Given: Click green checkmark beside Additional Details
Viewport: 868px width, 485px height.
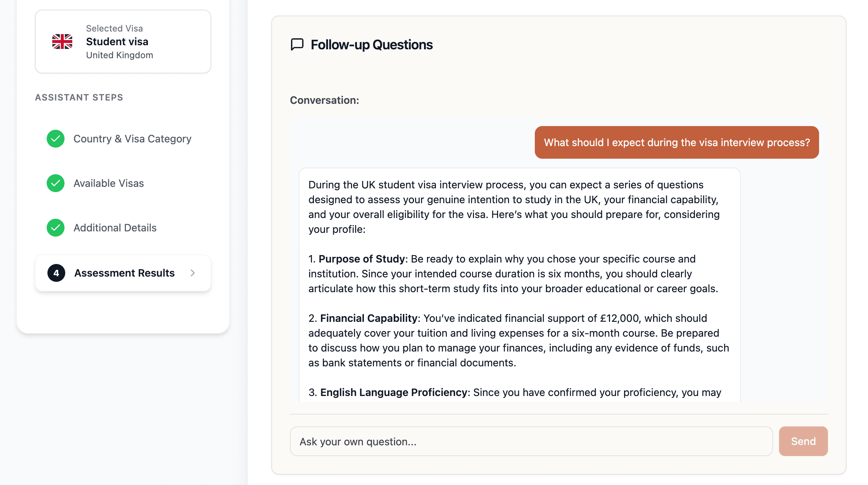Looking at the screenshot, I should pos(56,228).
